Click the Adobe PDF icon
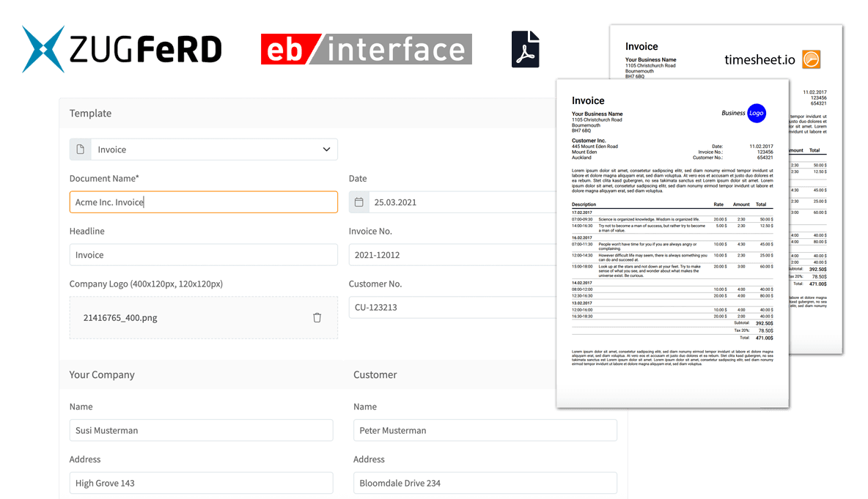This screenshot has height=499, width=868. (525, 50)
